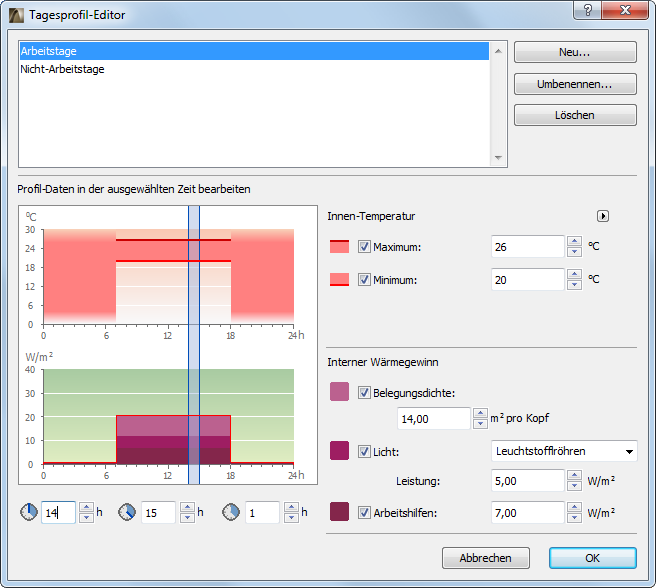Increase the end hour stepper
This screenshot has height=588, width=656.
click(187, 507)
